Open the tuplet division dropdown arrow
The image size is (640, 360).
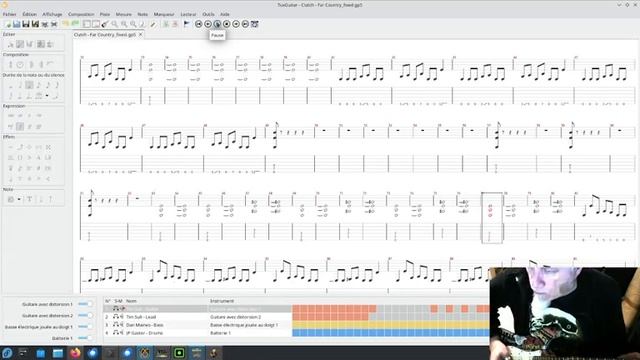tap(47, 96)
